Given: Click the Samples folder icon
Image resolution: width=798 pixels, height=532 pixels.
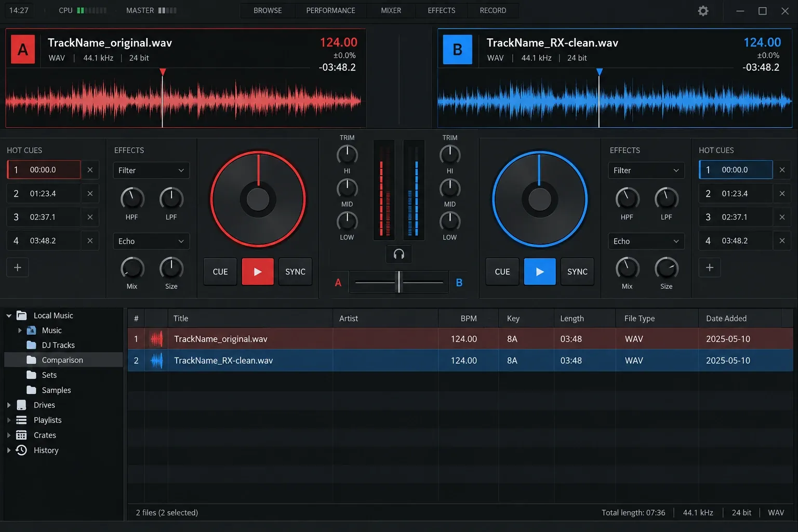Looking at the screenshot, I should pos(32,390).
